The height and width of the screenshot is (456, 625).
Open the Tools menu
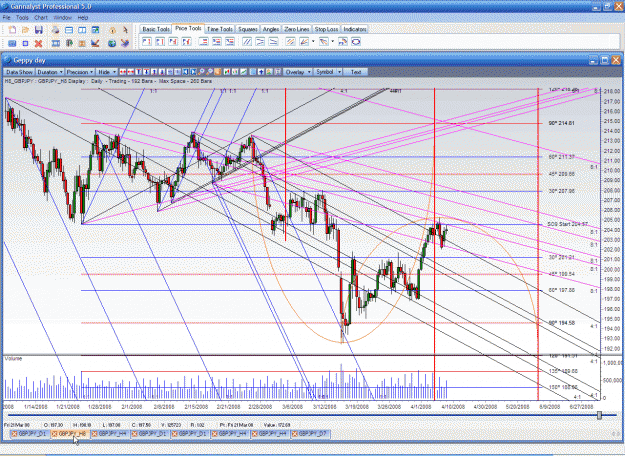[x=22, y=18]
